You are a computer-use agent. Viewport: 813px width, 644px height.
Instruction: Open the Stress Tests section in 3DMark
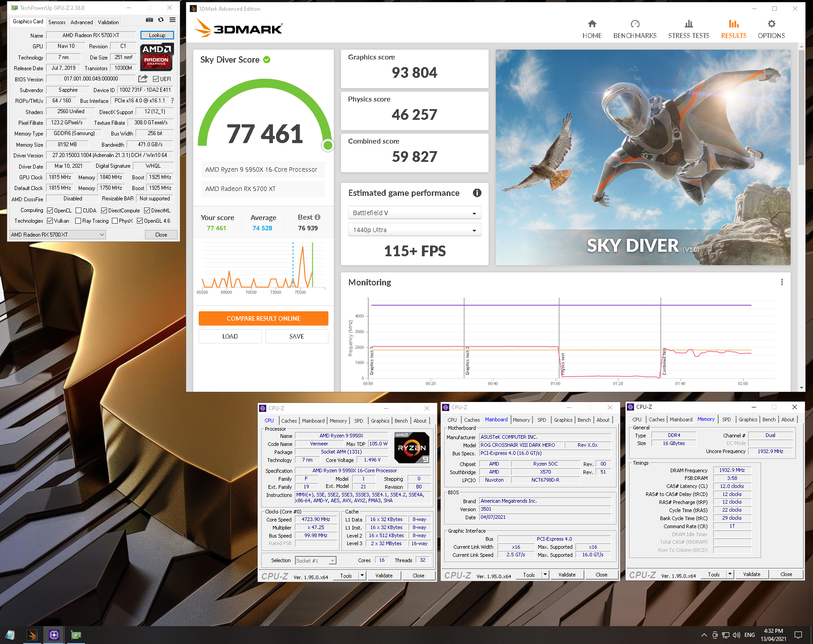[x=689, y=29]
